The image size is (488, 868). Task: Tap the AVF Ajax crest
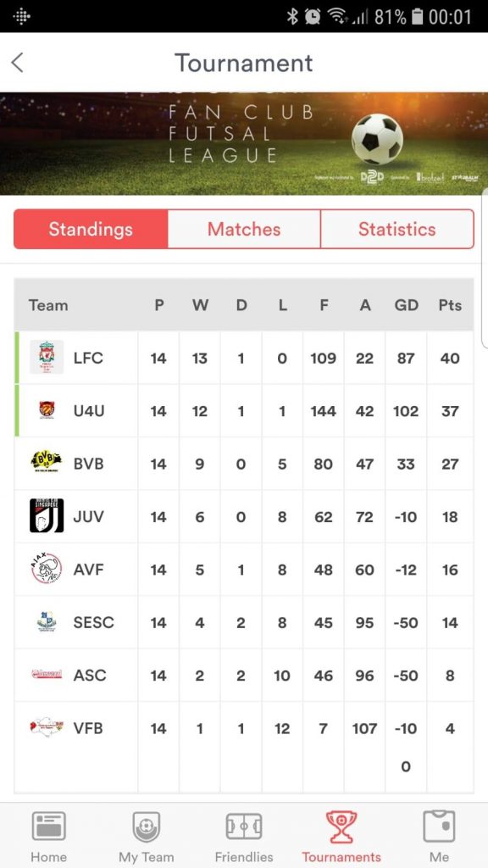pos(47,568)
